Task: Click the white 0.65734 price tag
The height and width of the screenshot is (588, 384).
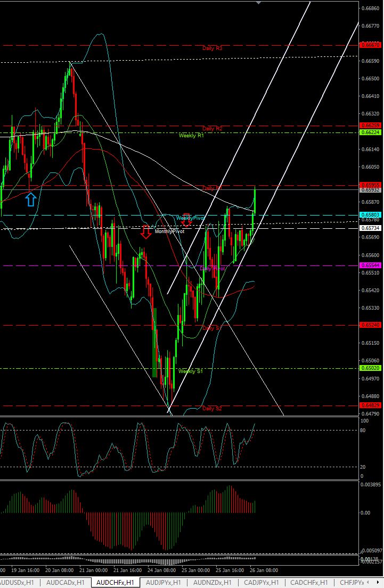Action: coord(370,228)
